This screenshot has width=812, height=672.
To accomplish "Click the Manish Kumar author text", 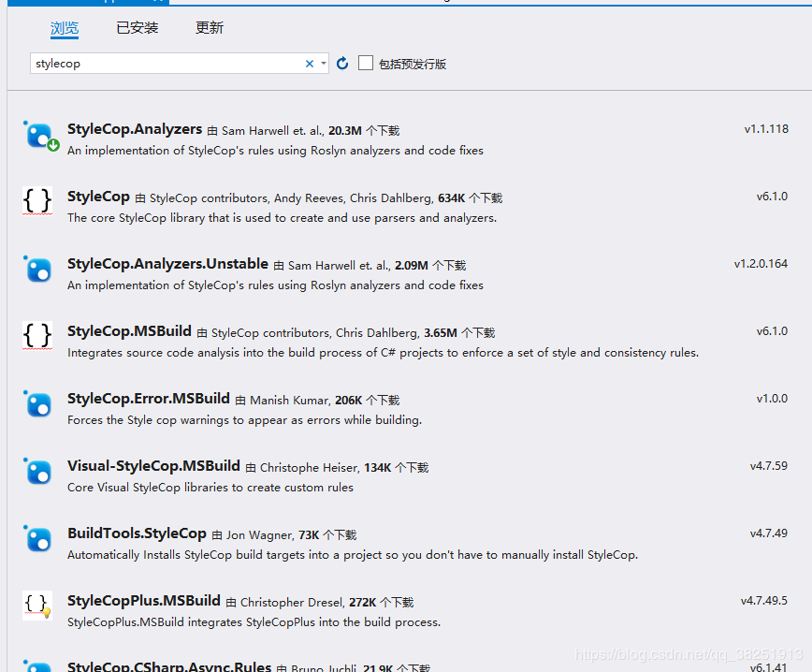I will tap(289, 400).
